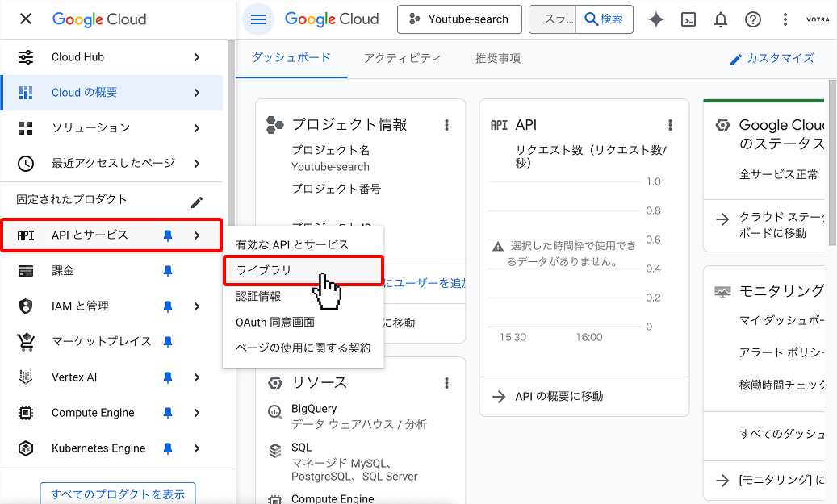Choose ページの使用に関する契約 in the submenu

303,348
